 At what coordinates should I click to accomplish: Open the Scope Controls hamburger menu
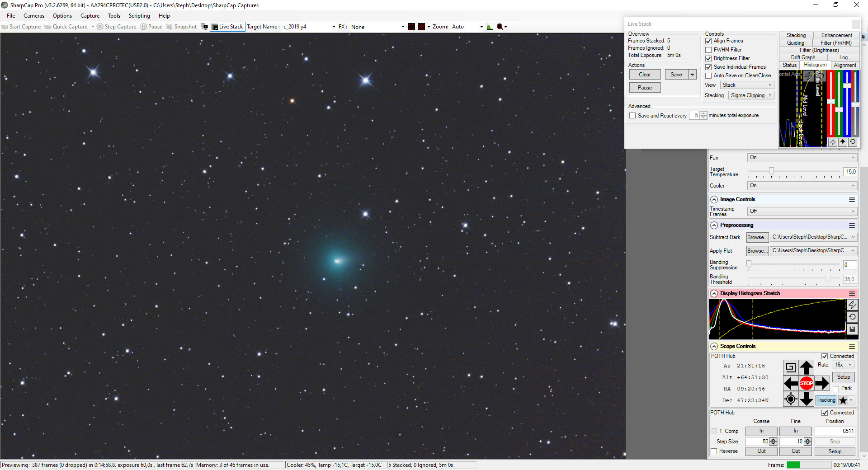[852, 347]
